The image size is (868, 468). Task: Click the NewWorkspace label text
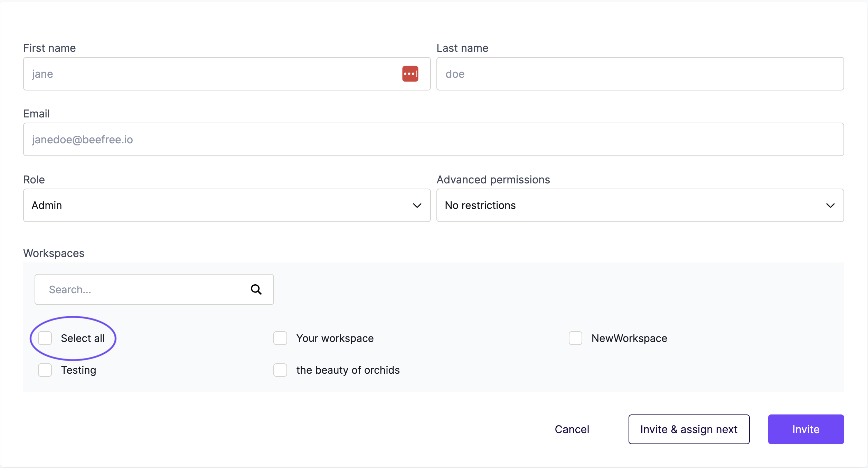tap(629, 338)
